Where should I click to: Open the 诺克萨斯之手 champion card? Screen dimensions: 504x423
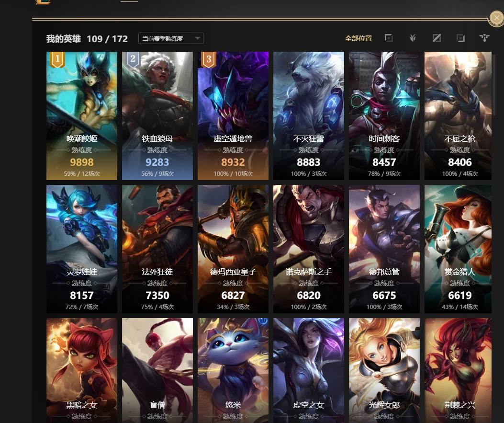point(309,249)
